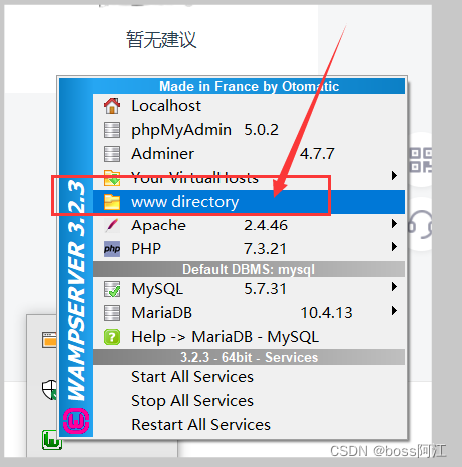
Task: Click the pink WampServer logo icon
Action: 76,421
